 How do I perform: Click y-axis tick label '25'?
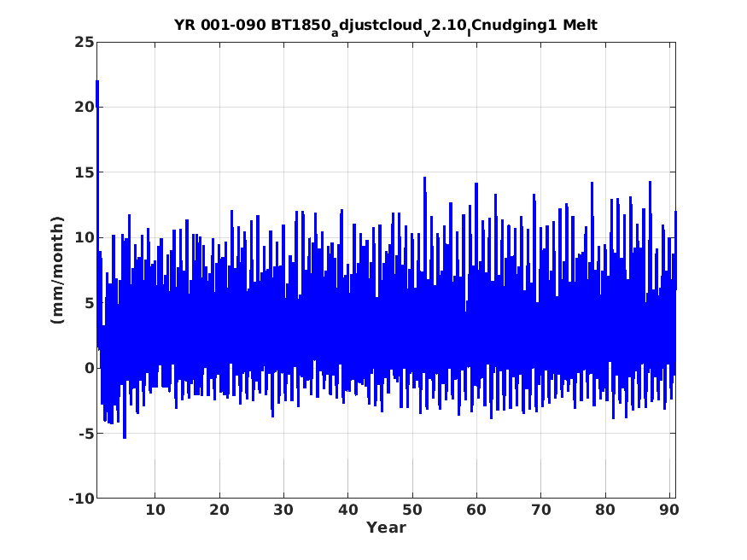[85, 43]
